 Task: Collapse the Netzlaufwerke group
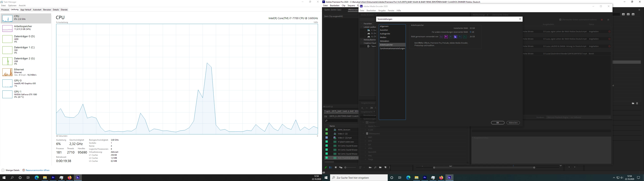coord(362,40)
